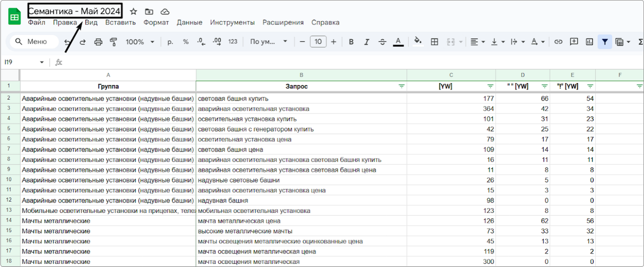Click the font size field showing 10
The image size is (644, 267).
coord(318,42)
